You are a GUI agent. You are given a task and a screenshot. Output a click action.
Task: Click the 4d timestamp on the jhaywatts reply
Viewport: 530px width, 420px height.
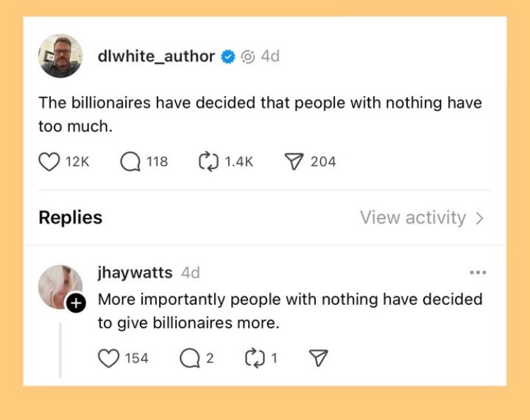pos(191,272)
